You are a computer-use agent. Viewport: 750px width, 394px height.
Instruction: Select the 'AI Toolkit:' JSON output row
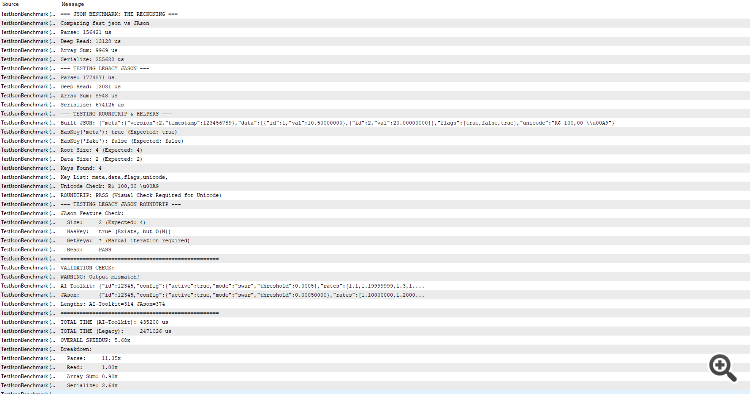(375, 286)
